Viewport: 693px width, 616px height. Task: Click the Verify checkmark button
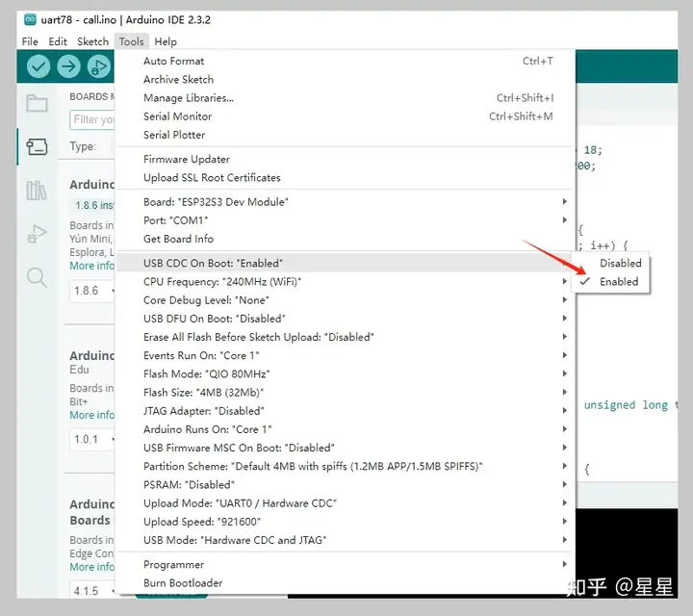[x=38, y=66]
